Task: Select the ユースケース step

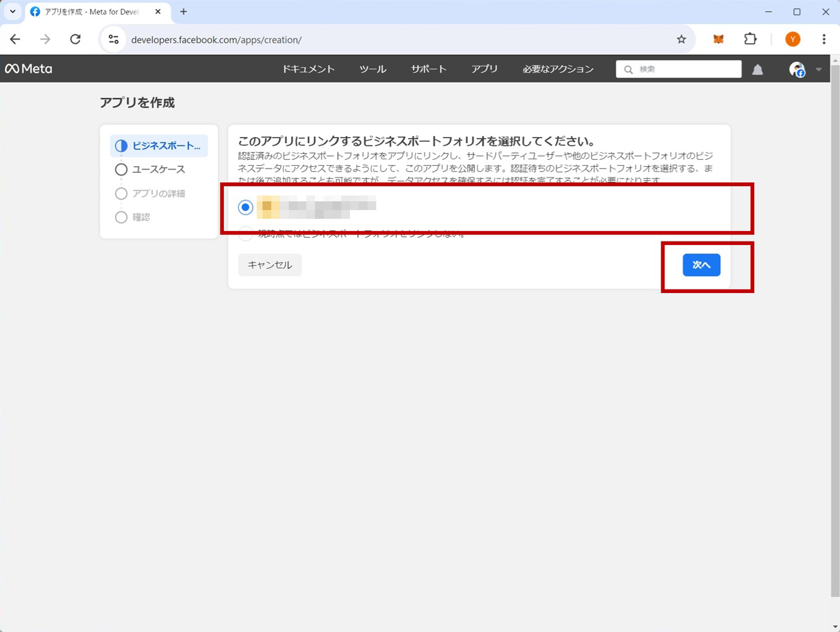Action: pos(158,169)
